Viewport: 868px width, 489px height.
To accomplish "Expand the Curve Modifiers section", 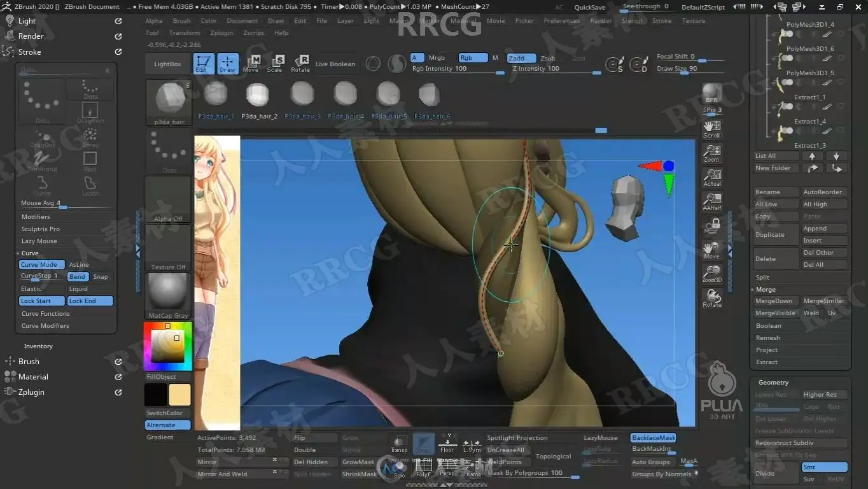I will pos(46,326).
